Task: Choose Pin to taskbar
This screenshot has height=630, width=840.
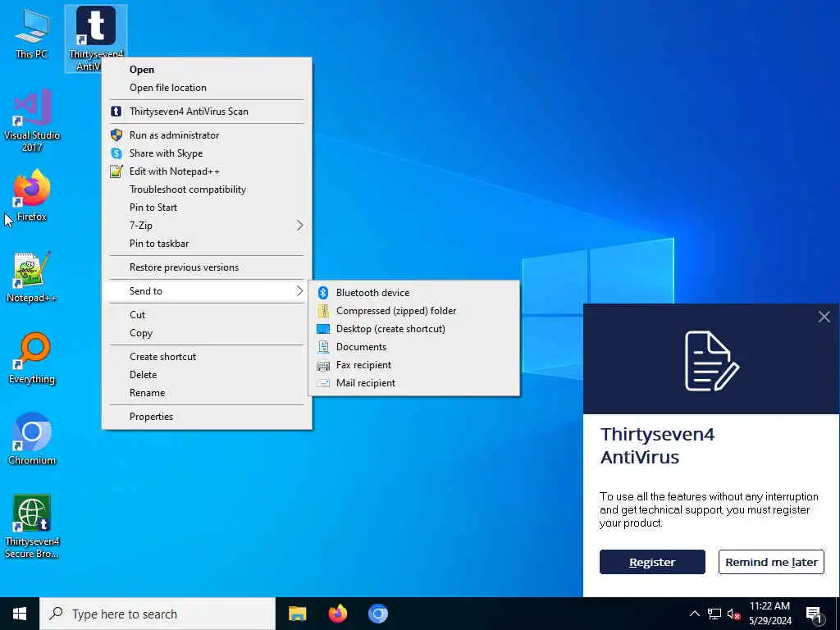Action: click(207, 244)
